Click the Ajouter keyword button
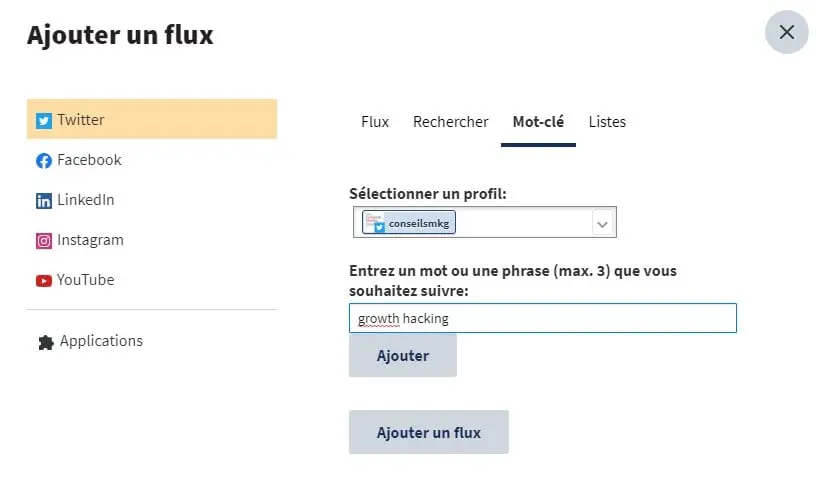The width and height of the screenshot is (816, 504). click(403, 356)
